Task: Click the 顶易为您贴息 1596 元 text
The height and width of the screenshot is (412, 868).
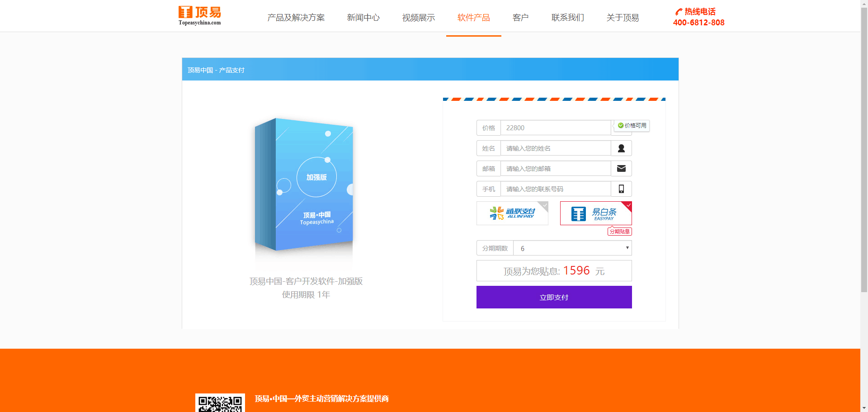Action: (x=554, y=271)
